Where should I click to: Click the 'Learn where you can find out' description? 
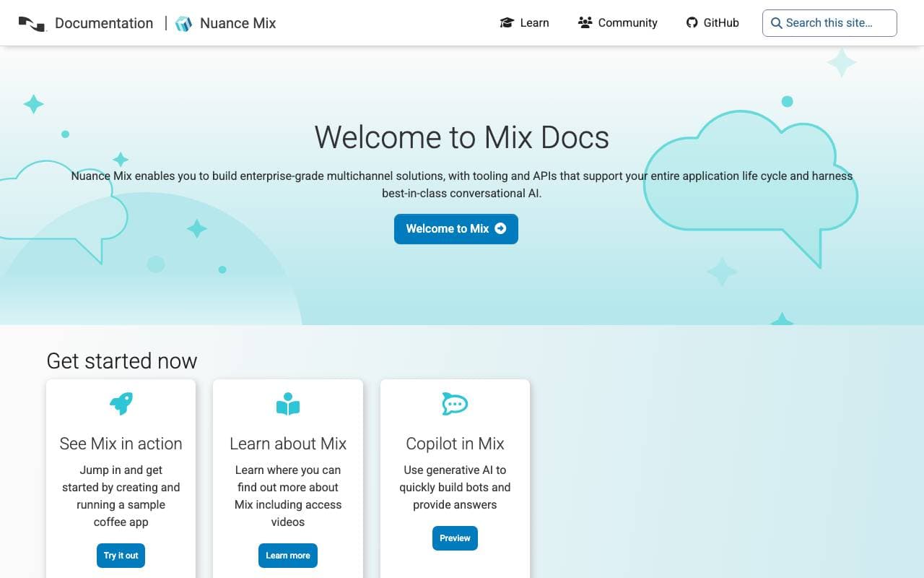point(288,496)
